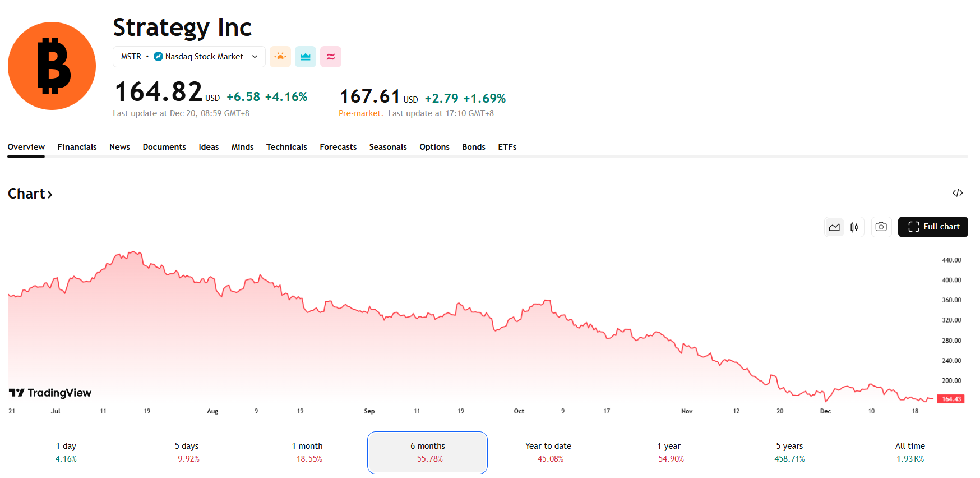Click the Strategy Inc Bitcoin logo
Image resolution: width=980 pixels, height=478 pixels.
tap(52, 66)
